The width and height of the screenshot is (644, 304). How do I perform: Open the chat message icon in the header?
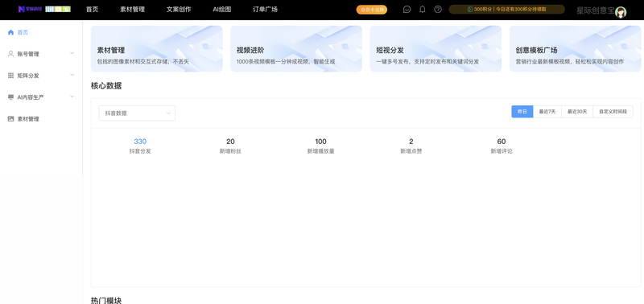coord(407,10)
